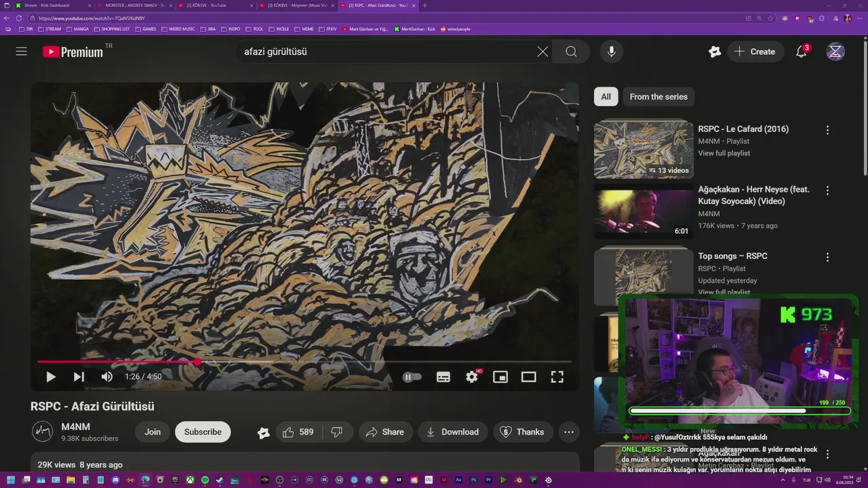
Task: Click the Join button
Action: click(153, 432)
